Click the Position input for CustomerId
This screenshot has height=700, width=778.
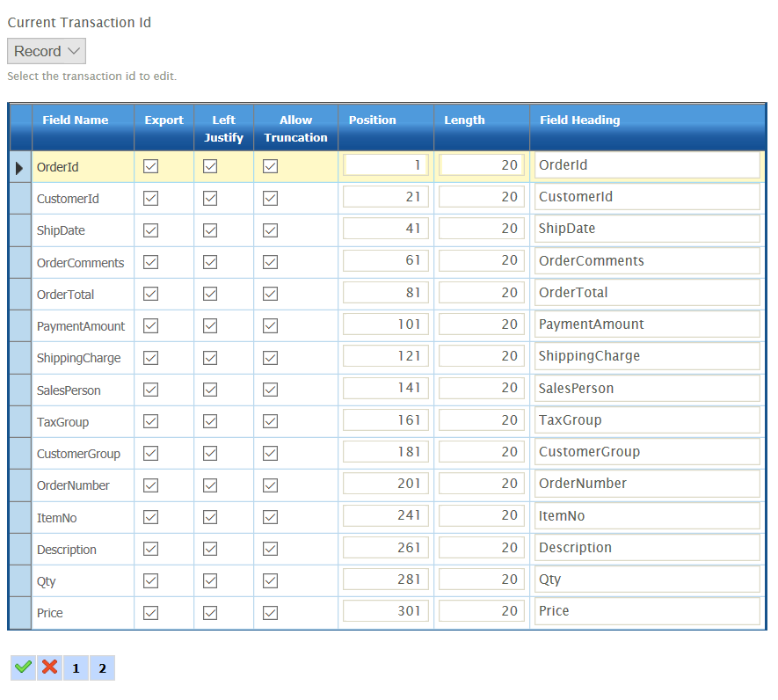tap(385, 197)
